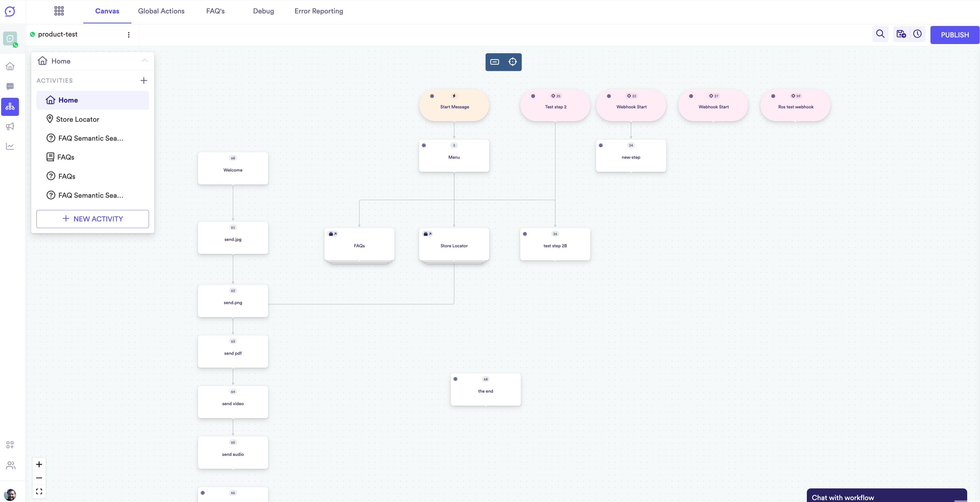Click the center canvas crosshair icon
The image size is (980, 502).
click(513, 62)
